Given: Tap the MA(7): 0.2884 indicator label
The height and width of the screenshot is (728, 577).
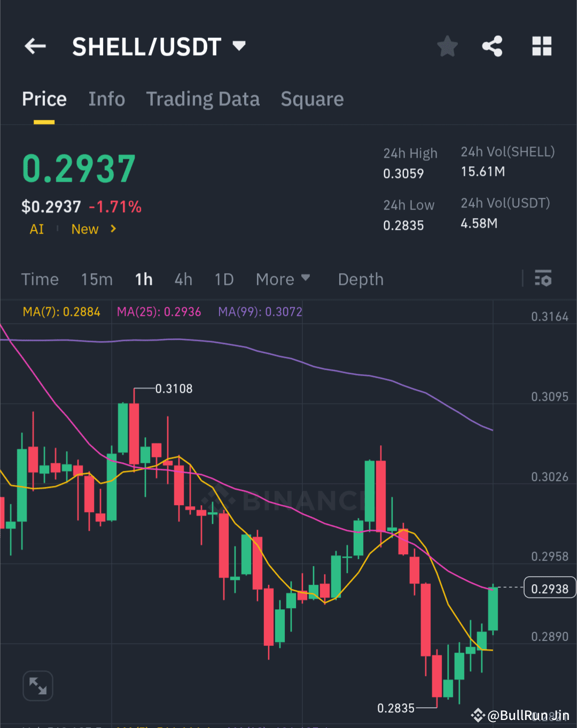Looking at the screenshot, I should click(61, 312).
